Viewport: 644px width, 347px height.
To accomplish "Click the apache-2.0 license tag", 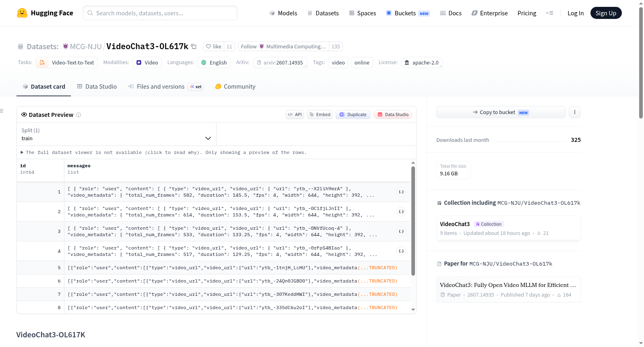I will pos(421,62).
